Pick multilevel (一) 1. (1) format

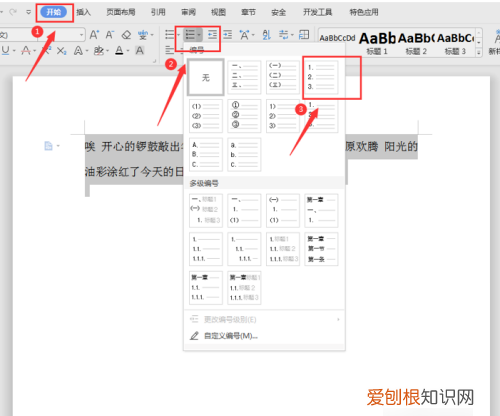pyautogui.click(x=283, y=211)
